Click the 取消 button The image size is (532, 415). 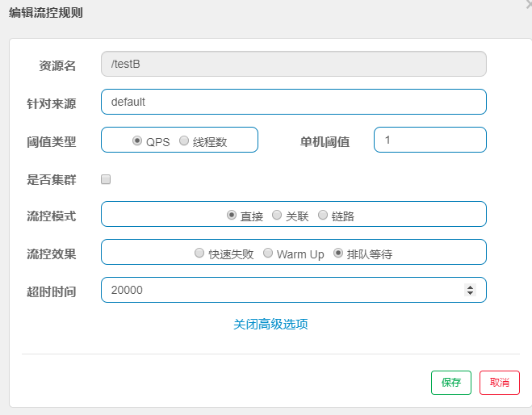500,383
